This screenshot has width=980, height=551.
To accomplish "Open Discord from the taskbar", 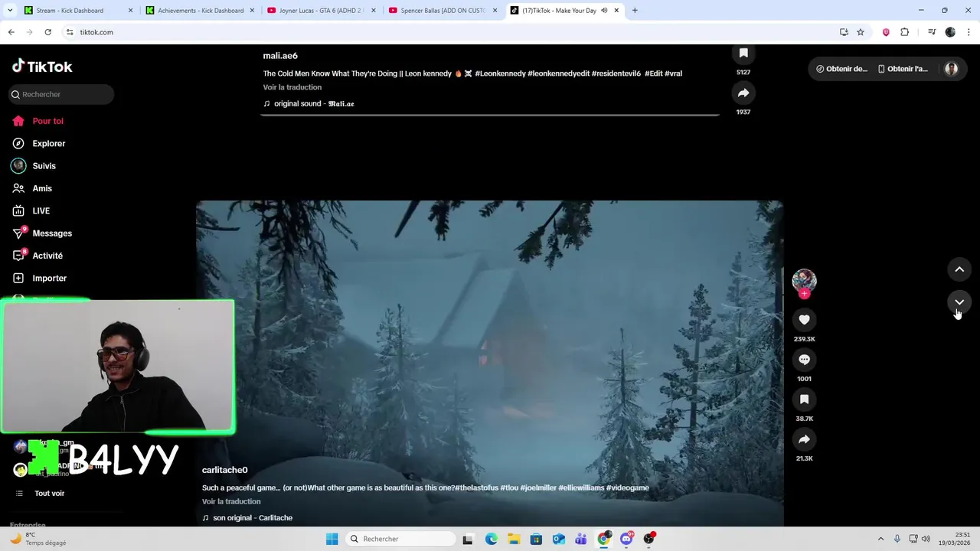I will pos(626,539).
